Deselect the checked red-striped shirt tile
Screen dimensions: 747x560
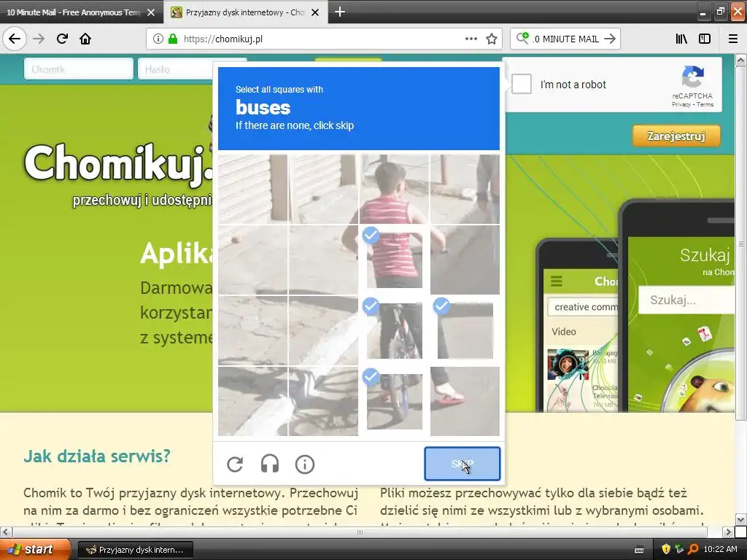tap(395, 260)
